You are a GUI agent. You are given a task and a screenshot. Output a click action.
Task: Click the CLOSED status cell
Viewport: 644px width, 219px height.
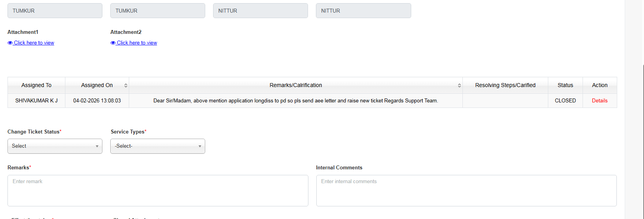pos(565,101)
